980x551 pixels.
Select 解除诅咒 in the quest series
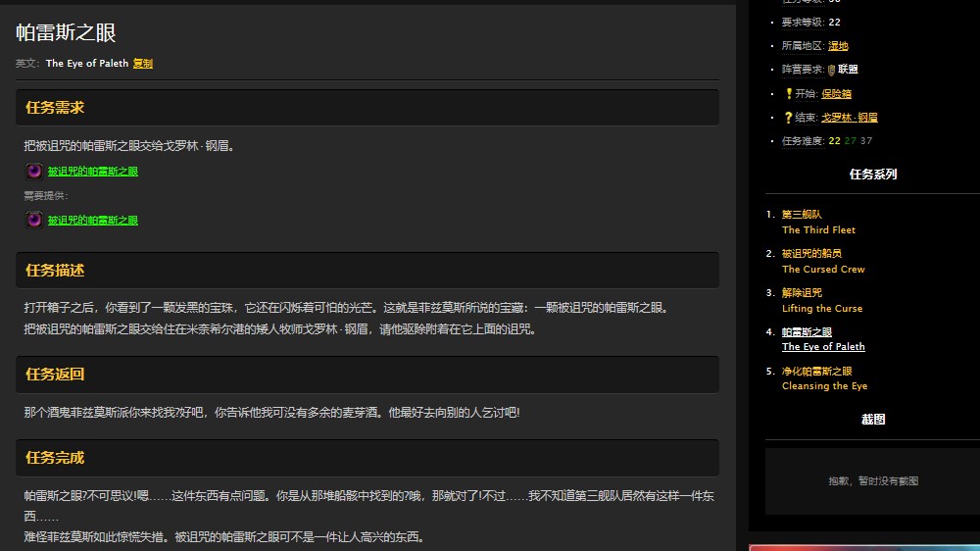[802, 292]
